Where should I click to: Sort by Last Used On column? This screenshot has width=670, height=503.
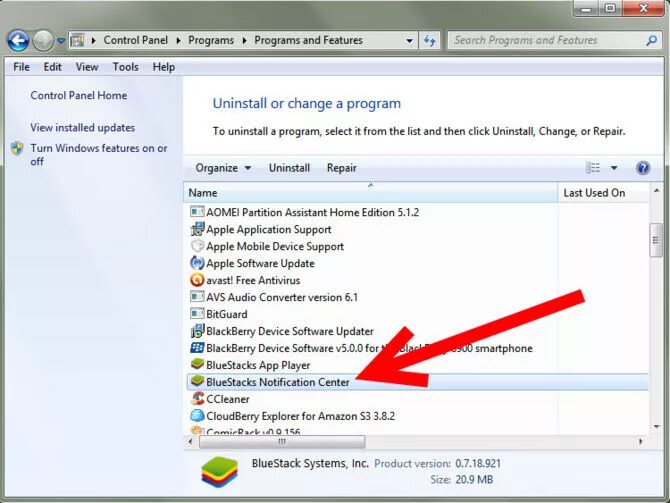[603, 193]
